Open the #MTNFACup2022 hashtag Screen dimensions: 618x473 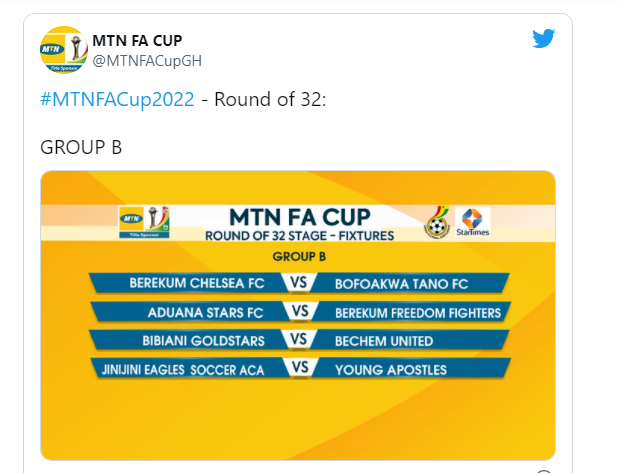point(117,99)
